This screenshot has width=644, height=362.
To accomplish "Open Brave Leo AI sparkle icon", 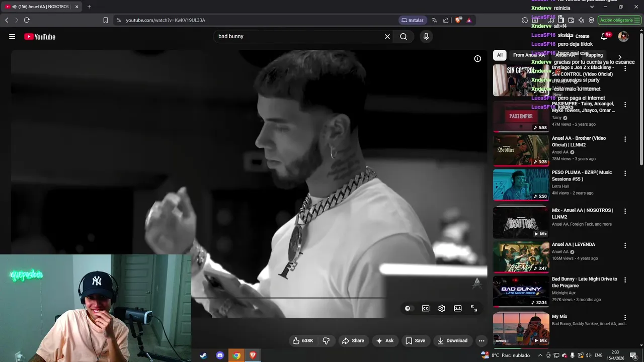I will (x=581, y=20).
